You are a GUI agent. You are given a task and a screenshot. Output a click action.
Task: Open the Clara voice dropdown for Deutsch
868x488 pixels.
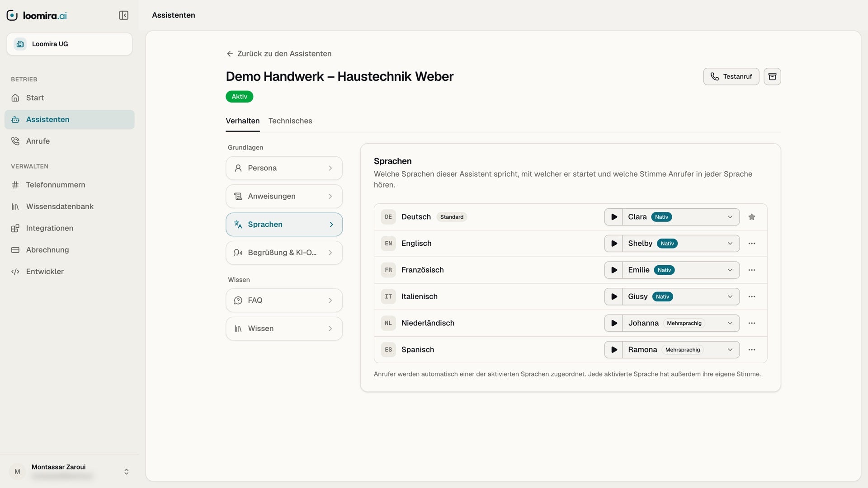[681, 217]
